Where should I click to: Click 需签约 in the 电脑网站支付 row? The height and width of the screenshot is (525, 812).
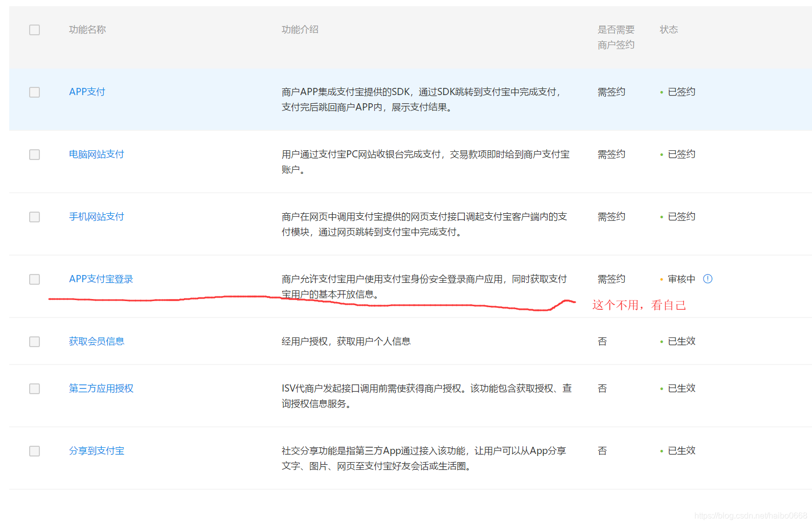(612, 154)
